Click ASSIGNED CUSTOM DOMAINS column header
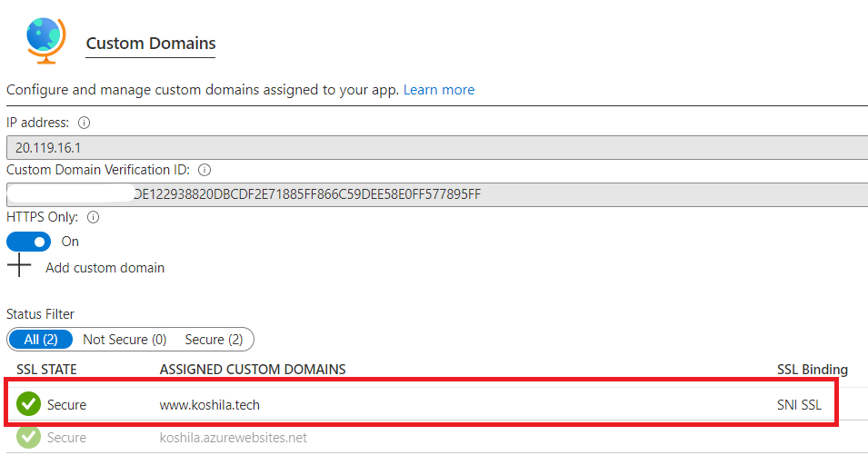 (253, 370)
